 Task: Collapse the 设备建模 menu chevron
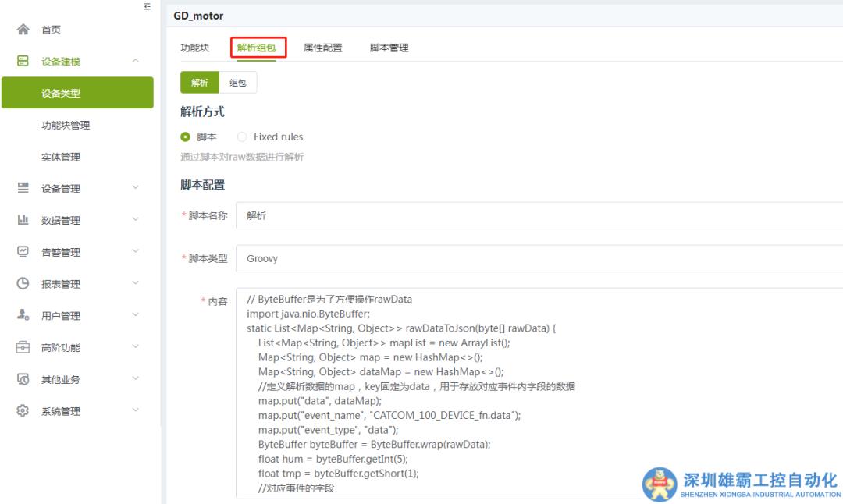click(135, 61)
